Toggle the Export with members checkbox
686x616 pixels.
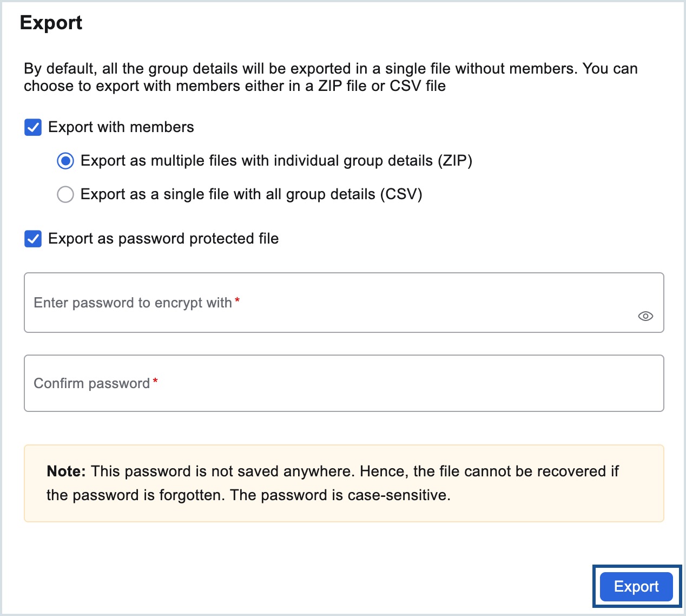32,127
